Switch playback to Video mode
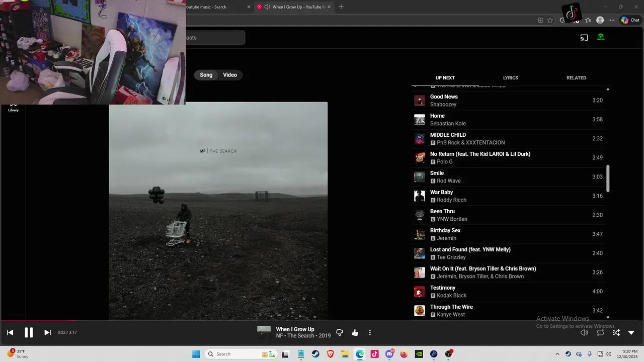 230,75
